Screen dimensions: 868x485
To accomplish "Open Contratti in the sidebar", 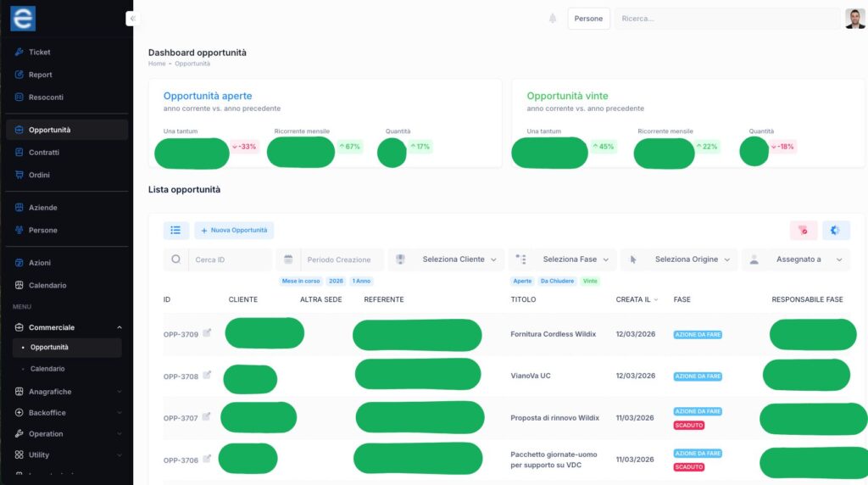I will (x=44, y=153).
